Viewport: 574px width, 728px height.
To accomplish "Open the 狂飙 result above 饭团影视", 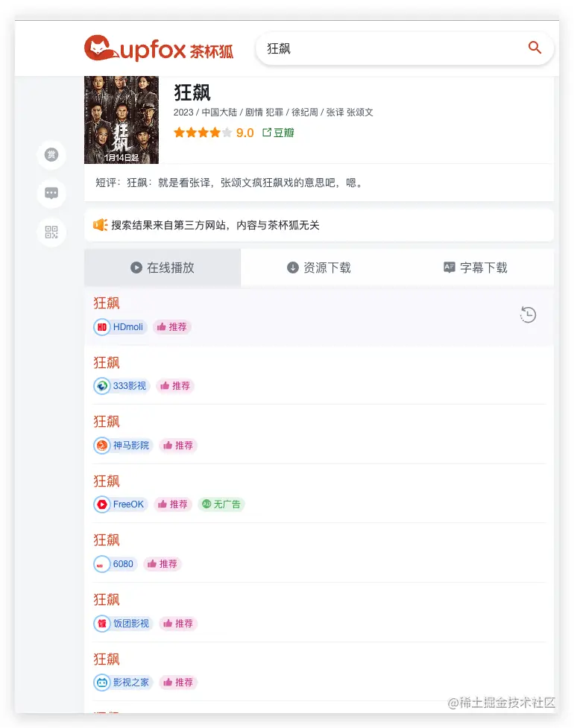I will (107, 600).
